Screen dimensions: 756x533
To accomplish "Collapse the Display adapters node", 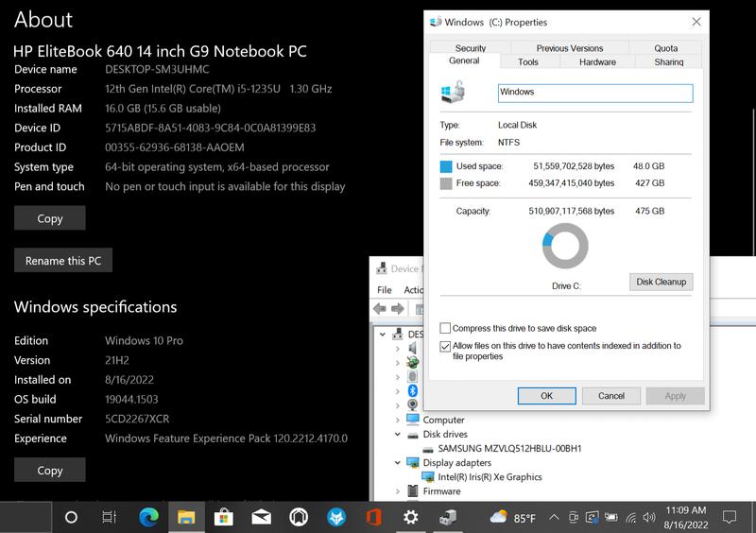I will coord(398,463).
